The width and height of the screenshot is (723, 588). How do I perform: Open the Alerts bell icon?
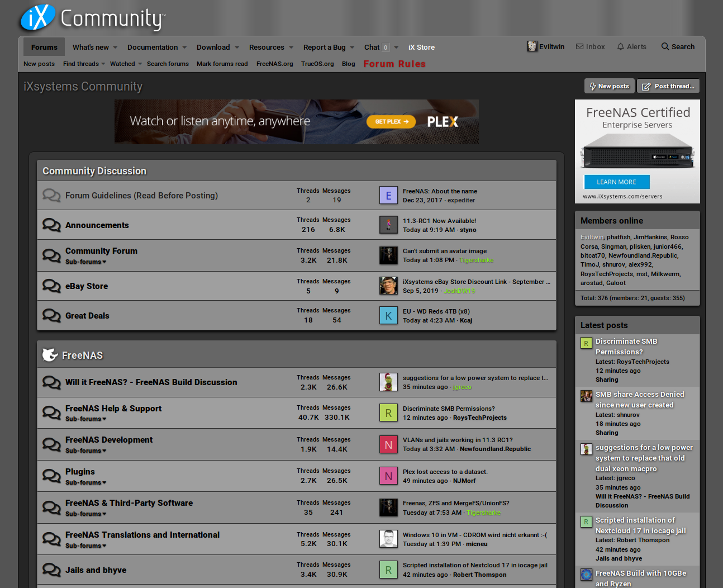[620, 46]
